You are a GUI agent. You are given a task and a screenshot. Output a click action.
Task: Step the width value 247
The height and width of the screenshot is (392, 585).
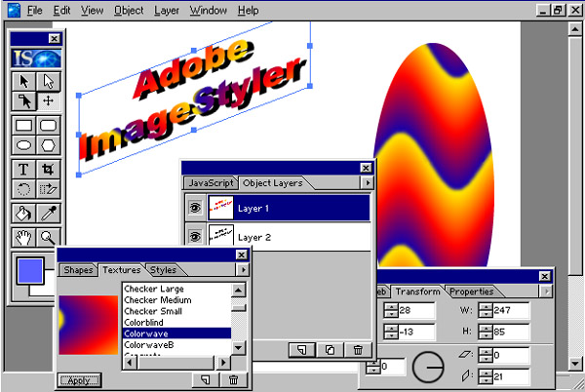[x=486, y=310]
